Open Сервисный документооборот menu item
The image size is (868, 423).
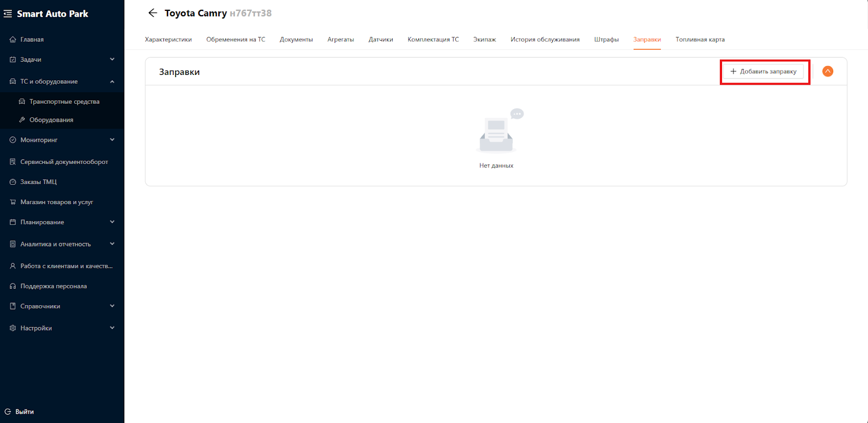coord(64,162)
